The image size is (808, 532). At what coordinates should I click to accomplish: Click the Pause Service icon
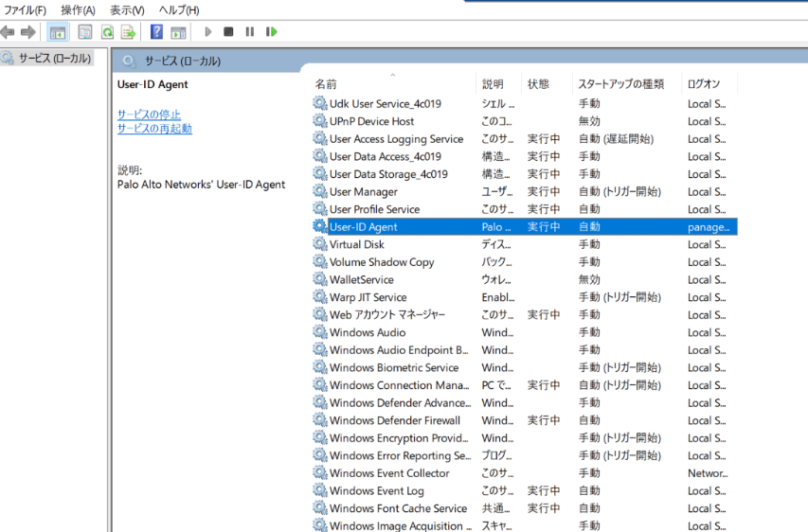point(250,32)
